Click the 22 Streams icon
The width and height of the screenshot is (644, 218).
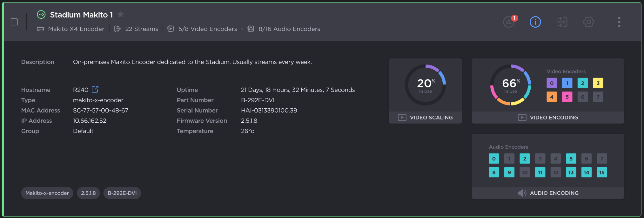point(117,29)
